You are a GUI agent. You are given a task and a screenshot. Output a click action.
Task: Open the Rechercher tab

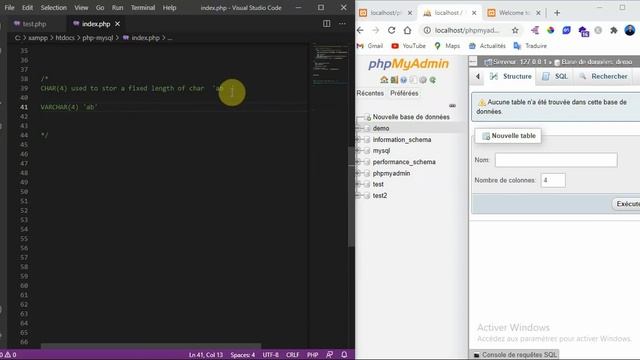click(x=604, y=76)
